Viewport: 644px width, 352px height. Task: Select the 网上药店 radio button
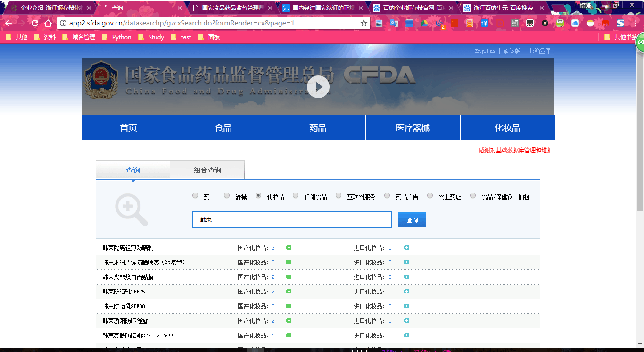(x=430, y=195)
